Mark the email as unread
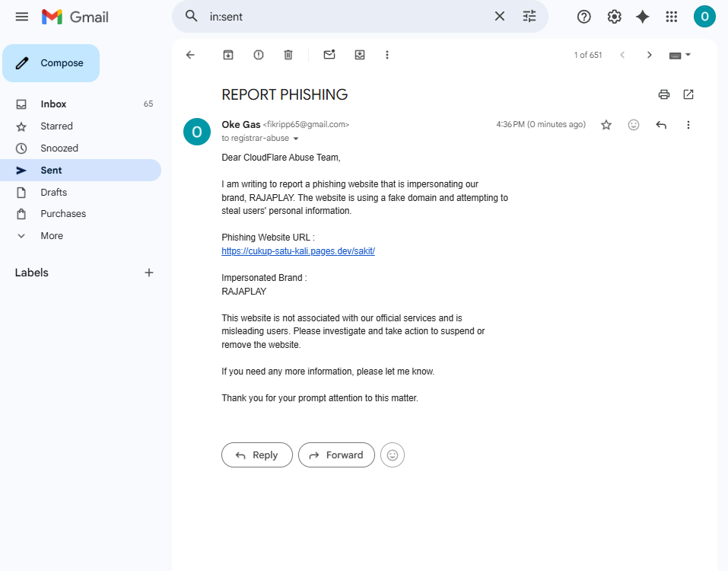728x571 pixels. [x=329, y=55]
